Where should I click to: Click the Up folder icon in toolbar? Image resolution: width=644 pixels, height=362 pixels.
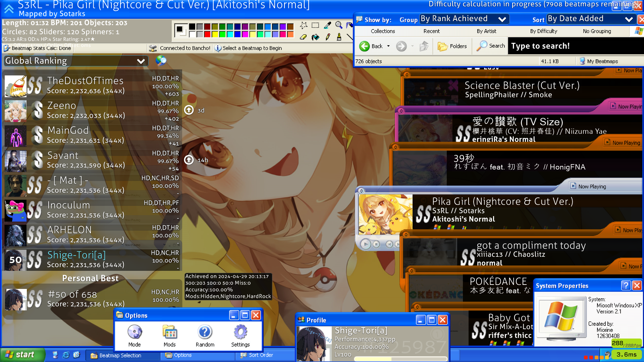pos(424,46)
